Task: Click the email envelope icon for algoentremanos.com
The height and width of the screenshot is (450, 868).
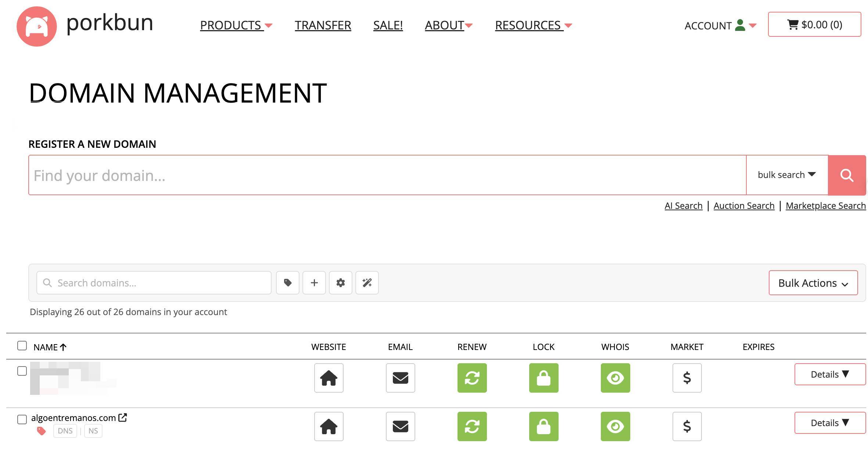Action: (x=400, y=426)
